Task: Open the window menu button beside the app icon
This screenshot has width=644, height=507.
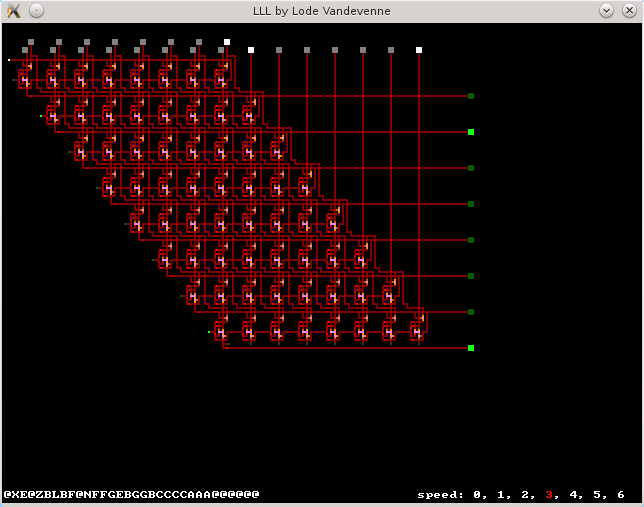Action: click(x=36, y=11)
